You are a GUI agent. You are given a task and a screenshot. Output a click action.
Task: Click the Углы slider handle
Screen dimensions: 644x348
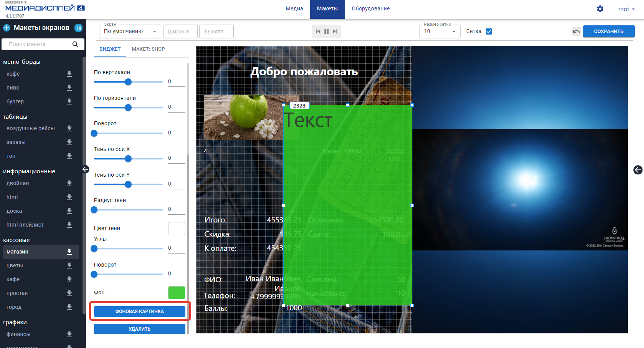pos(94,249)
